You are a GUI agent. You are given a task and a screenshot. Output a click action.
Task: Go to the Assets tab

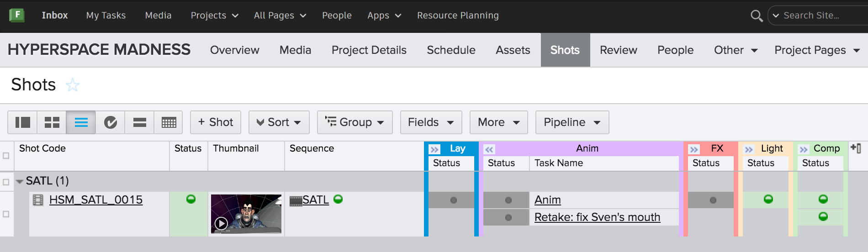click(x=513, y=50)
